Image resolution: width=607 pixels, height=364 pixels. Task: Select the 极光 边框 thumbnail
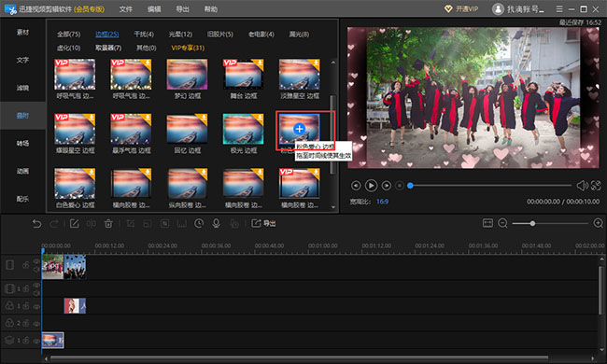tap(243, 129)
